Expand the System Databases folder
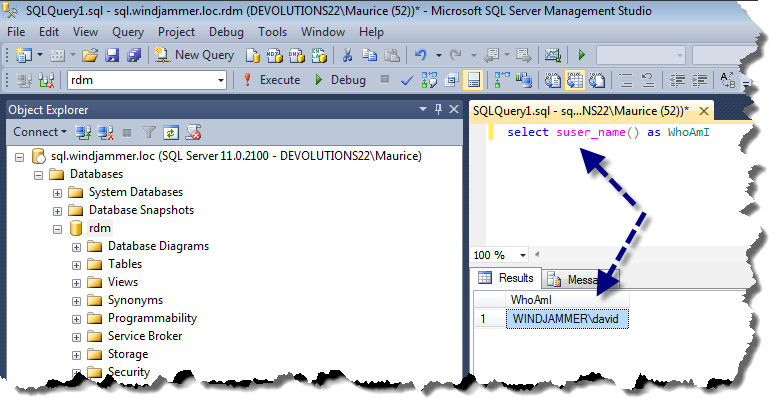 click(x=57, y=193)
